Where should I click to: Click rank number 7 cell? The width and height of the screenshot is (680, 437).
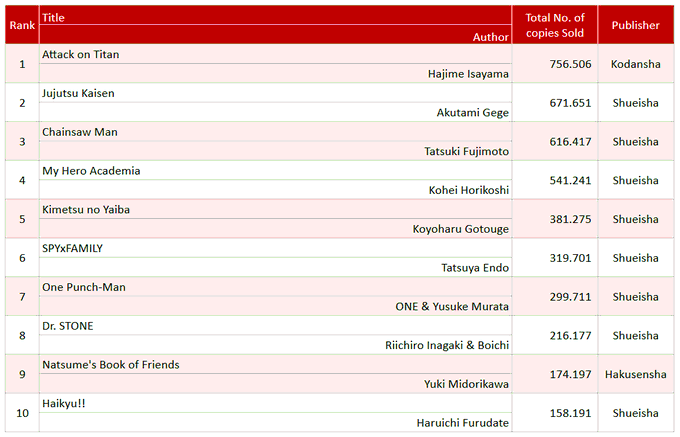click(x=22, y=297)
